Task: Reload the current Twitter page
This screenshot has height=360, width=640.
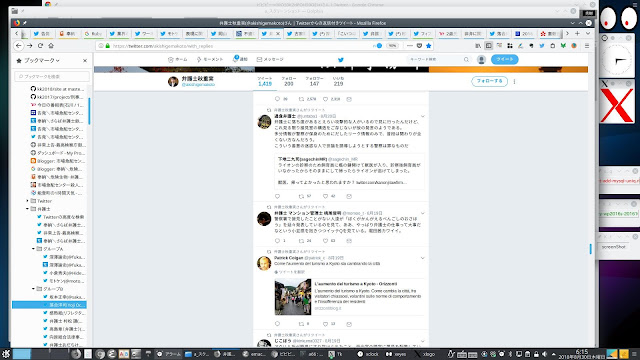Action: point(40,46)
